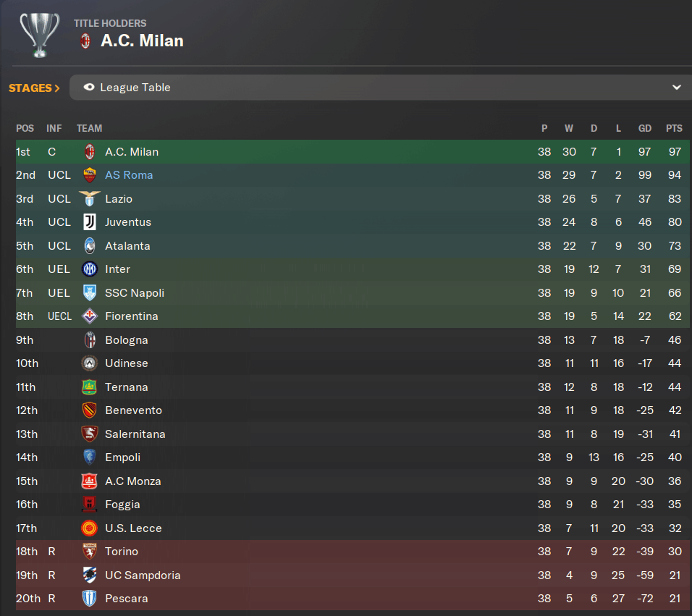692x616 pixels.
Task: Sort table by the PTS column header
Action: coord(674,128)
